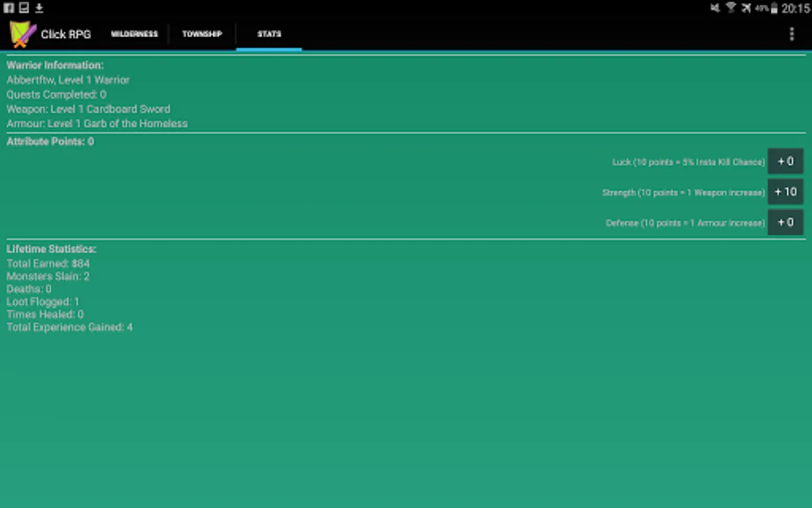Switch to the Wilderness tab
The image size is (812, 508).
click(x=134, y=34)
